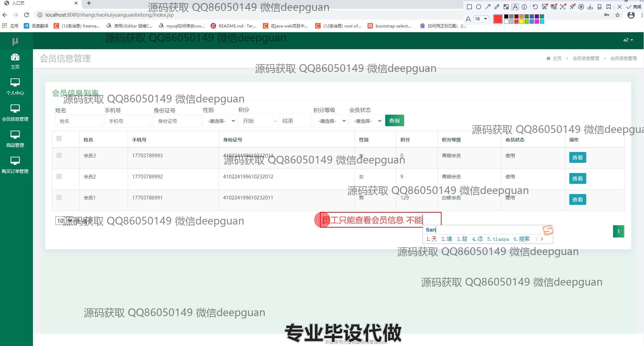
Task: Open 购买订单管理 in the sidebar
Action: (15, 165)
